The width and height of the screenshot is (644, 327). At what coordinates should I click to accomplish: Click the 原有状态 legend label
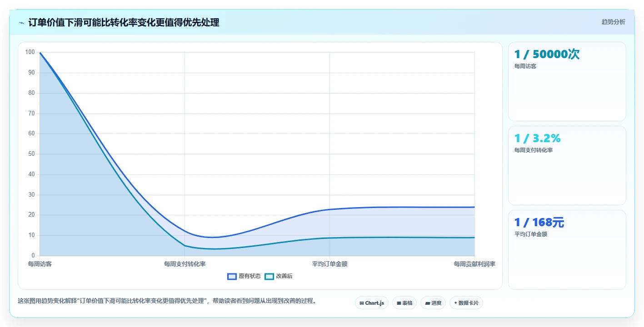(x=250, y=276)
